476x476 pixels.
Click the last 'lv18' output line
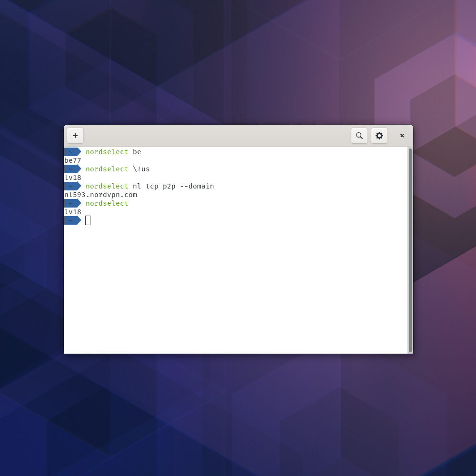(x=73, y=212)
